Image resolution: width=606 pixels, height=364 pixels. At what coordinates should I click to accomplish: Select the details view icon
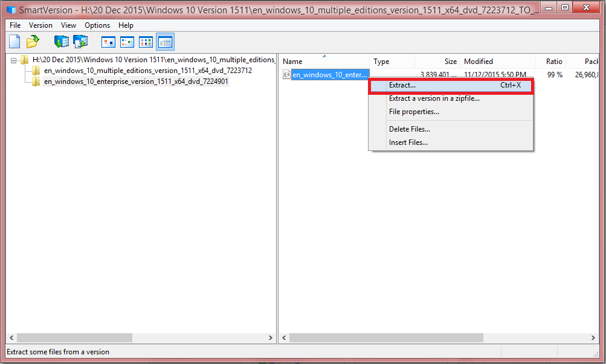(165, 42)
